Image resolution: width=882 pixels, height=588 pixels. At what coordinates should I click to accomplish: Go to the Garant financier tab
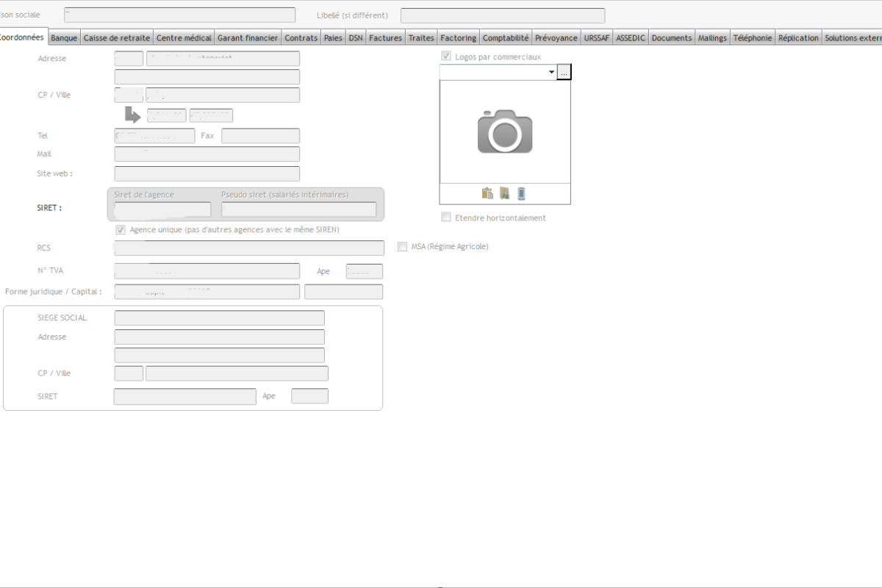(248, 38)
